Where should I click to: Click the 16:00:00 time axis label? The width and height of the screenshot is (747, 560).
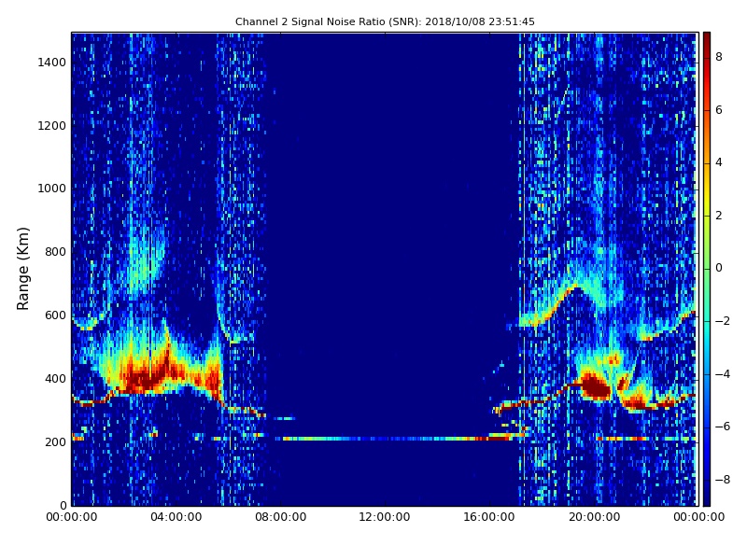click(489, 517)
